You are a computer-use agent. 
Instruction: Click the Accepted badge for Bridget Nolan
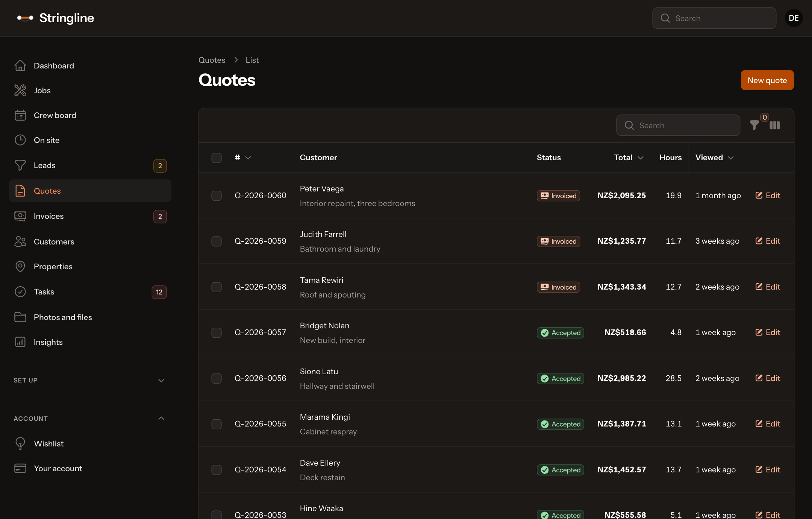click(x=560, y=332)
